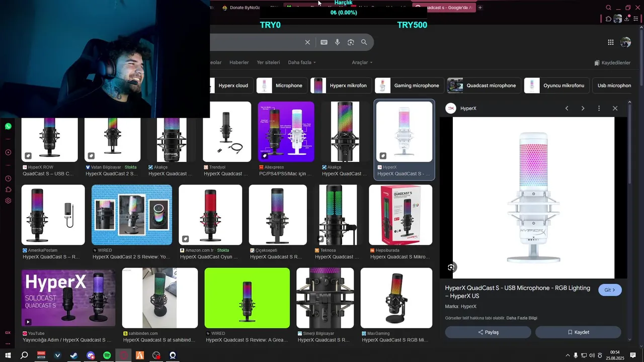Open Google Lens image search

click(351, 42)
